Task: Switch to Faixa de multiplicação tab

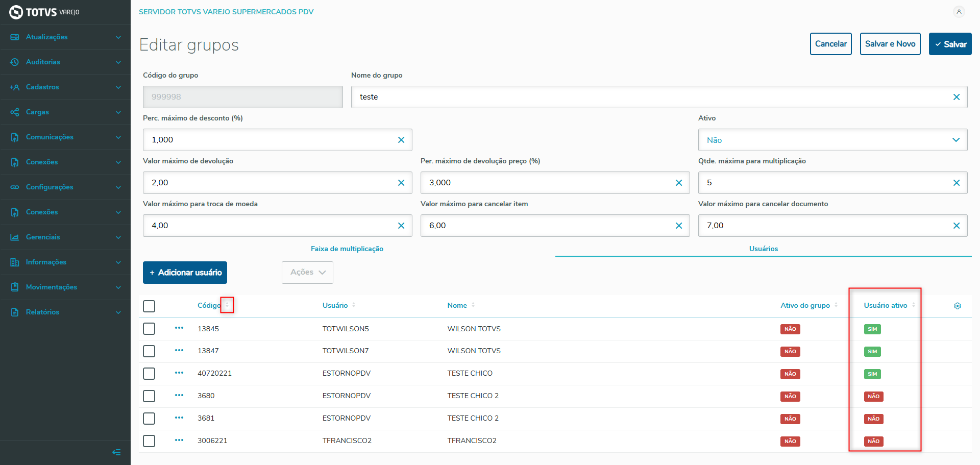Action: point(347,249)
